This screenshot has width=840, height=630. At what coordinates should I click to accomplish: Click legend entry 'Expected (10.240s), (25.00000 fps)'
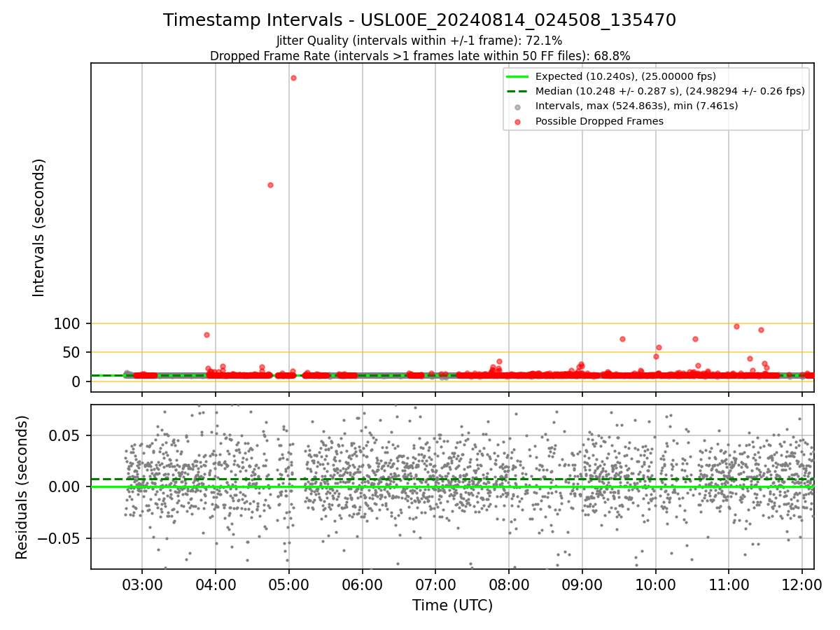(x=625, y=76)
